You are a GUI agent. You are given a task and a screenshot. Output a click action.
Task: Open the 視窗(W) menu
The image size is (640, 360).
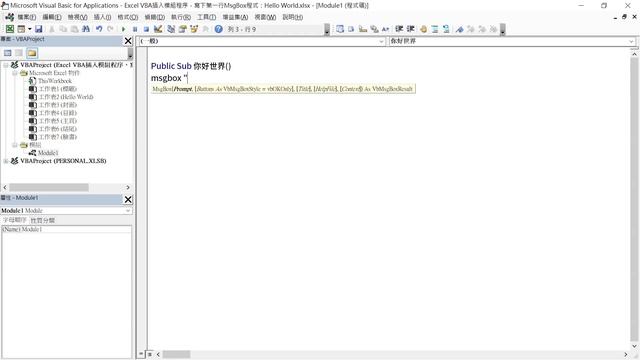pos(265,17)
